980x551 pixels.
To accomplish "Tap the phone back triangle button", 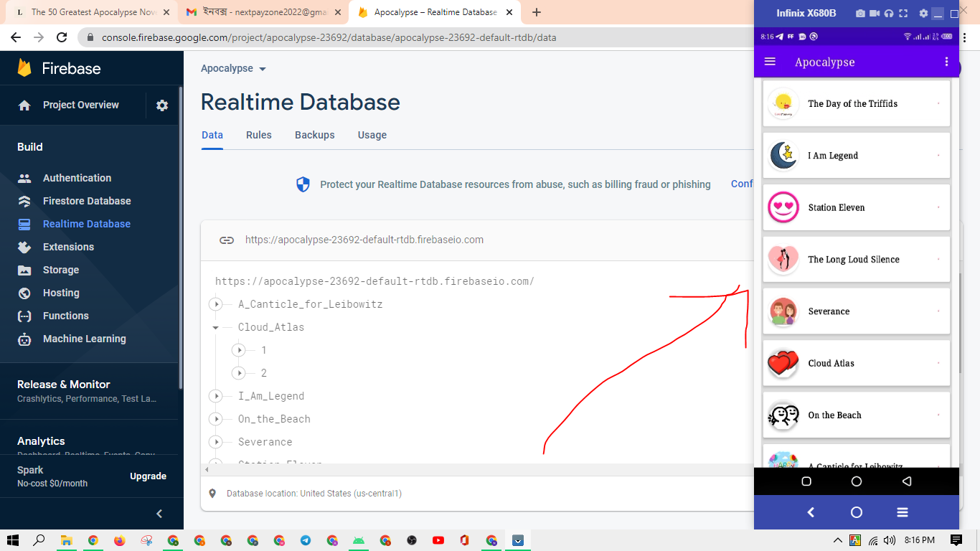I will [x=907, y=481].
